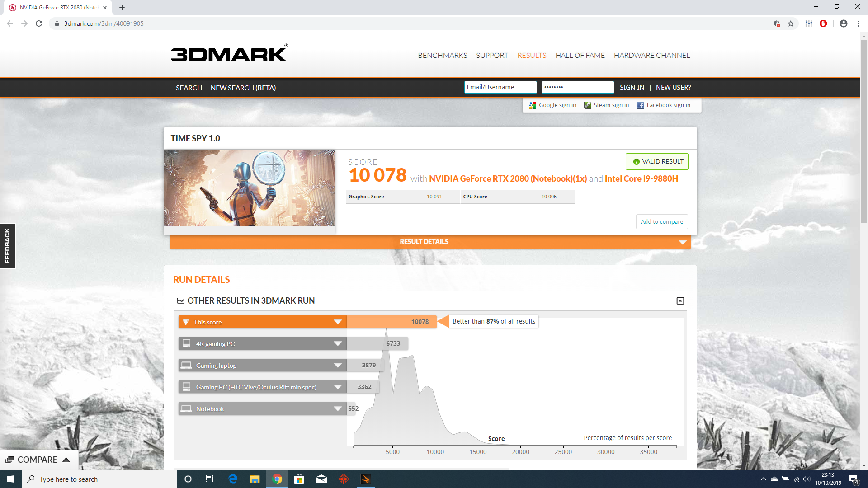Open Task View on taskbar
Screen dimensions: 868x488
pyautogui.click(x=210, y=479)
